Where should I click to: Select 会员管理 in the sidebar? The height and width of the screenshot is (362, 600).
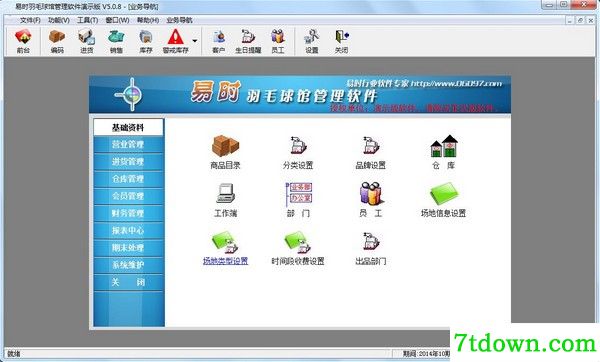128,196
